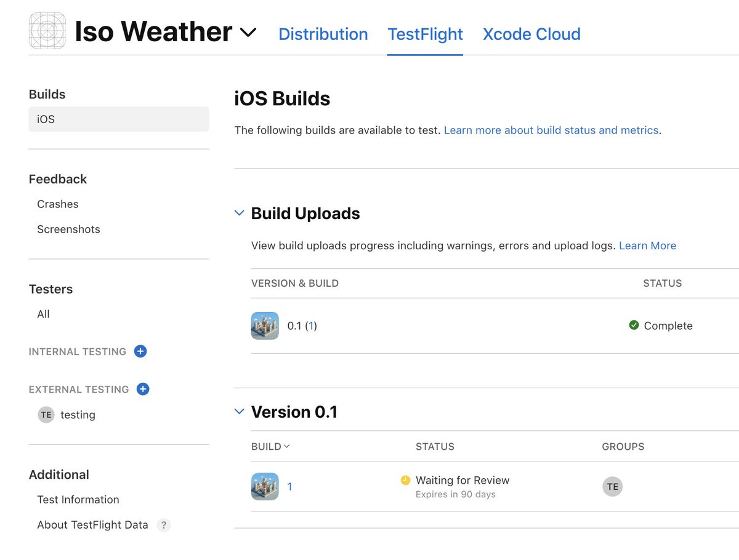739x560 pixels.
Task: Click the yellow Waiting for Review clock icon
Action: [405, 480]
